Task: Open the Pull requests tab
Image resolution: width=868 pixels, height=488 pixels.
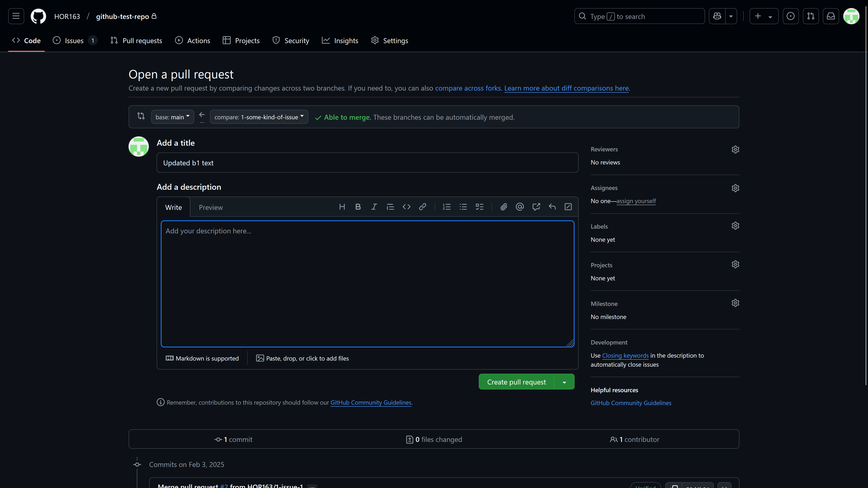Action: [x=136, y=41]
